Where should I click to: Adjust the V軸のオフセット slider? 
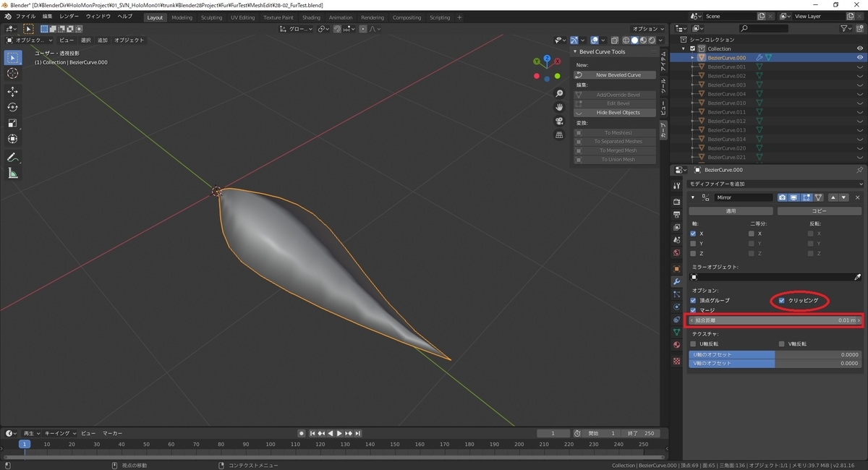pyautogui.click(x=775, y=364)
